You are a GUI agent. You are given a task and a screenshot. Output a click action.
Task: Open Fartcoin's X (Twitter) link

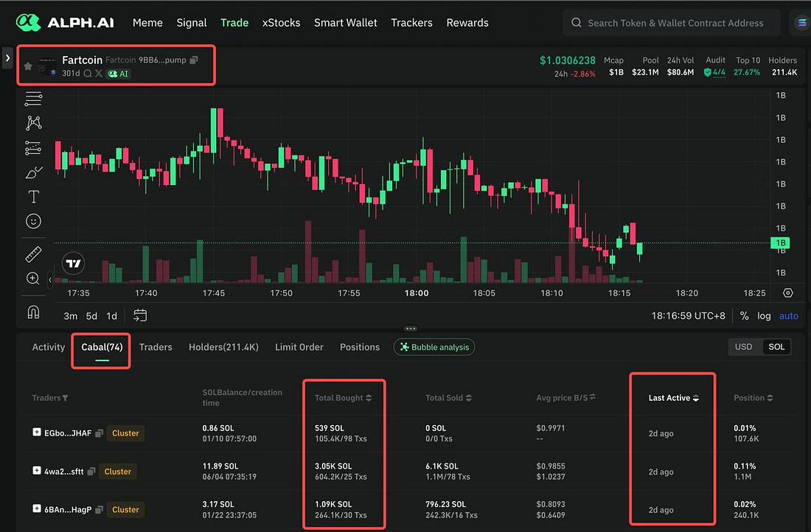click(98, 74)
